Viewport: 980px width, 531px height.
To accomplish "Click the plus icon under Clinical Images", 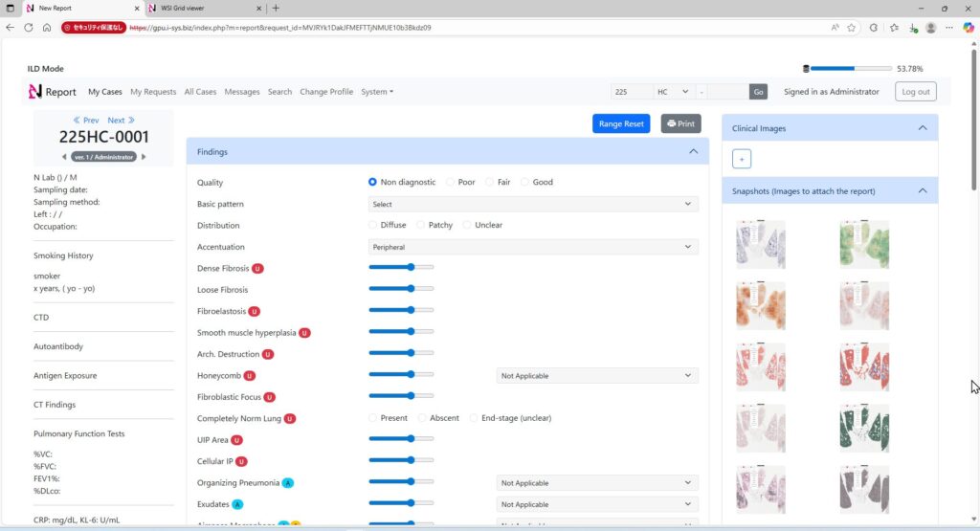I will (743, 159).
